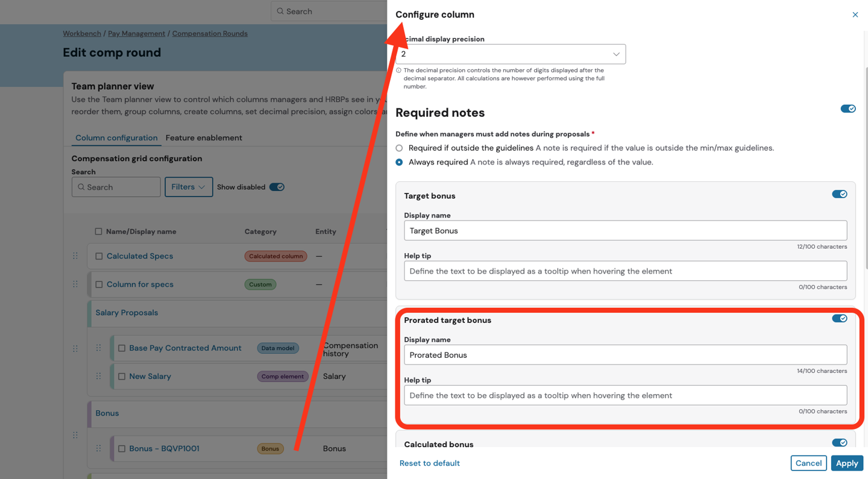Click the Prorated target bonus display name field
Screen dimensions: 868x479
[625, 355]
